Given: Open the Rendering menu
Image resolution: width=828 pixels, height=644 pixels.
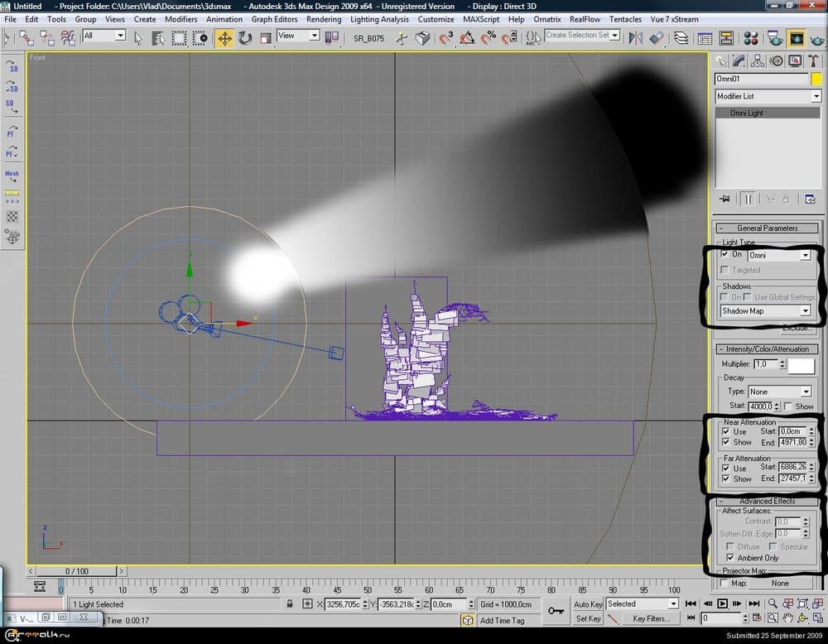Looking at the screenshot, I should 323,19.
